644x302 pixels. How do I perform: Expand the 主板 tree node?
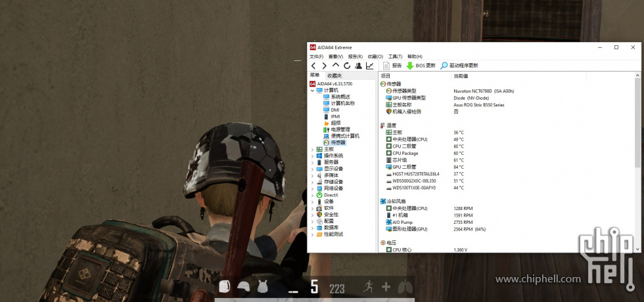(x=312, y=150)
